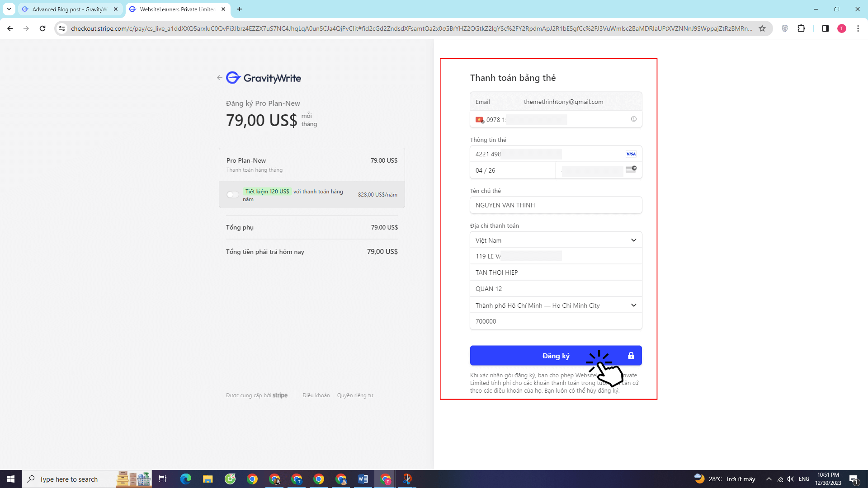Click the TAN THOI HIEP address field
This screenshot has height=488, width=868.
[x=556, y=272]
